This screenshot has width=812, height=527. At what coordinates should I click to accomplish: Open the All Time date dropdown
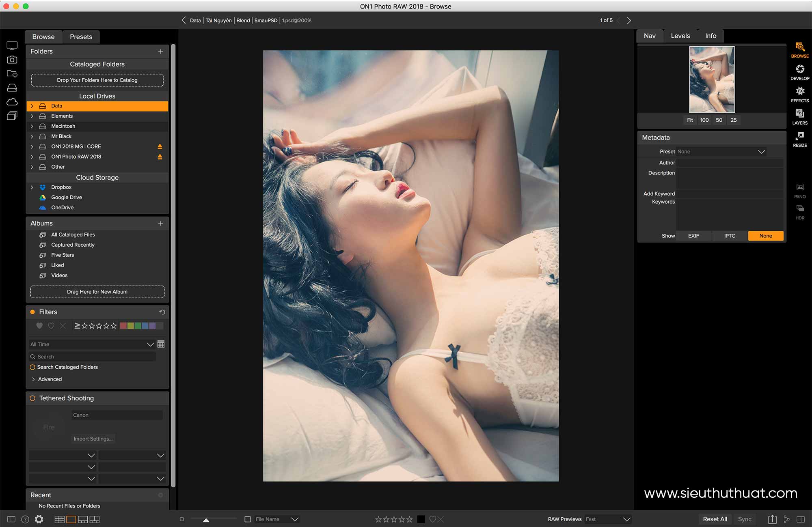(x=92, y=344)
